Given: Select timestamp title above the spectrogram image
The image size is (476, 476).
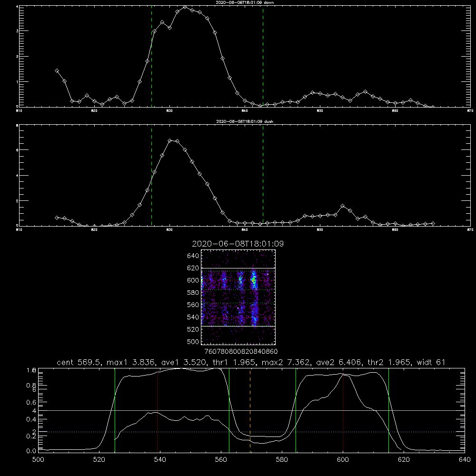Looking at the screenshot, I should click(x=238, y=244).
